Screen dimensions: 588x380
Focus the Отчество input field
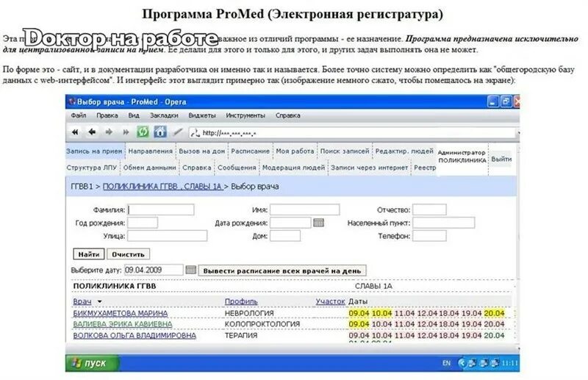pyautogui.click(x=429, y=209)
